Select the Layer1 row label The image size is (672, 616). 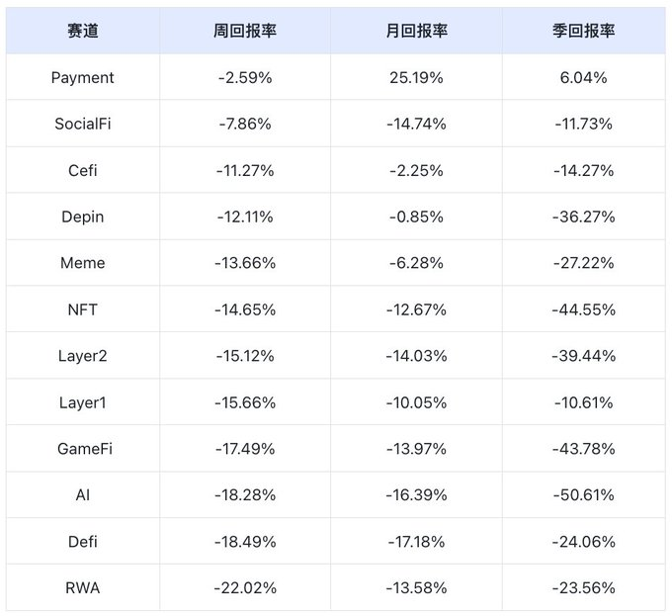(x=83, y=402)
